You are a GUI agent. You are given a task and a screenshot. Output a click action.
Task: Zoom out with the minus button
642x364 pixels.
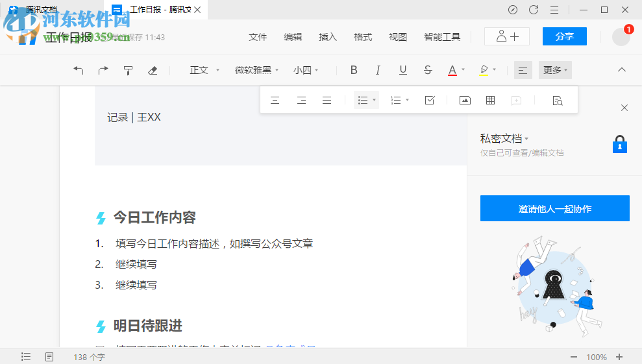574,357
